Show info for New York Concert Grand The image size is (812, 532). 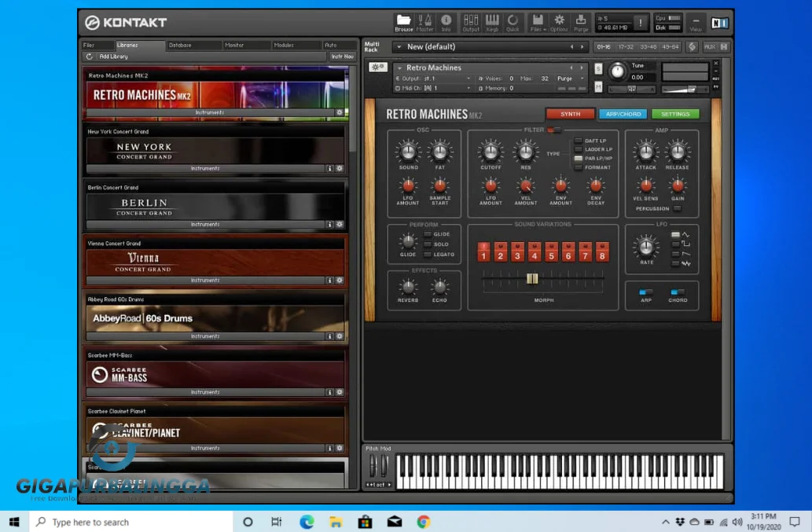(x=329, y=168)
